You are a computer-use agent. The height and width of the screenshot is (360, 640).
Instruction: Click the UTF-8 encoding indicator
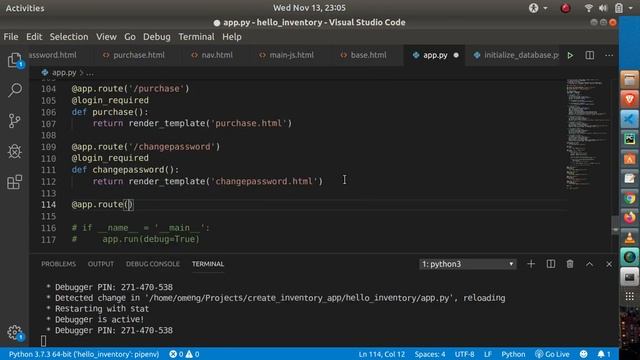pos(464,354)
